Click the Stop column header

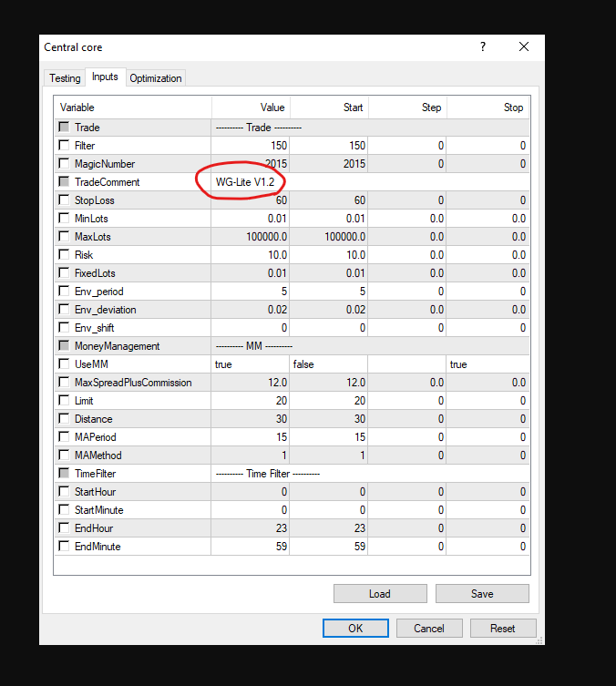click(488, 108)
